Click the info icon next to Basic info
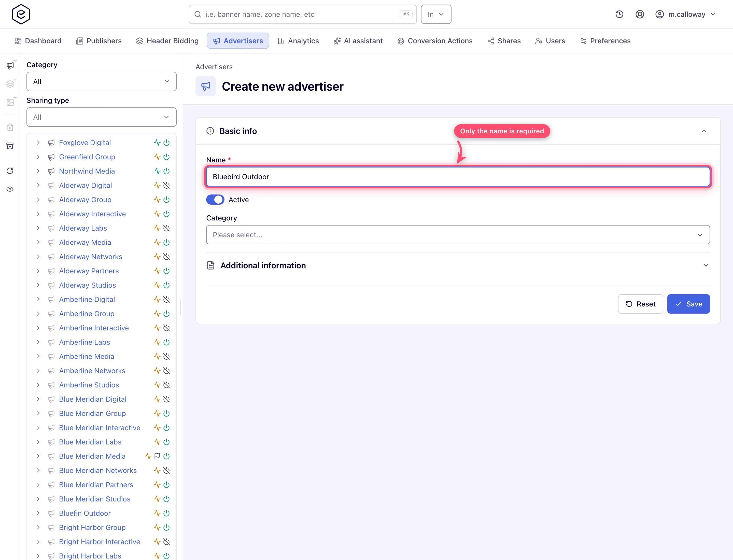The width and height of the screenshot is (733, 560). [210, 131]
